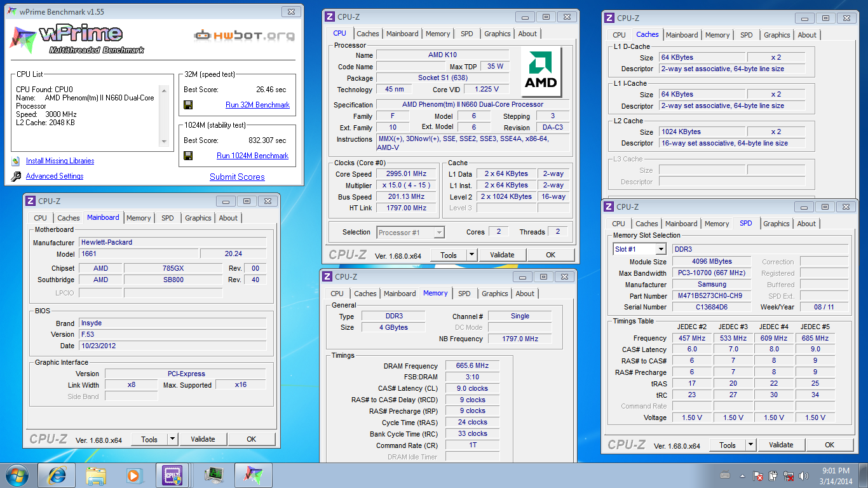The height and width of the screenshot is (488, 868).
Task: Switch to Memory tab in the SPD window
Action: 717,224
